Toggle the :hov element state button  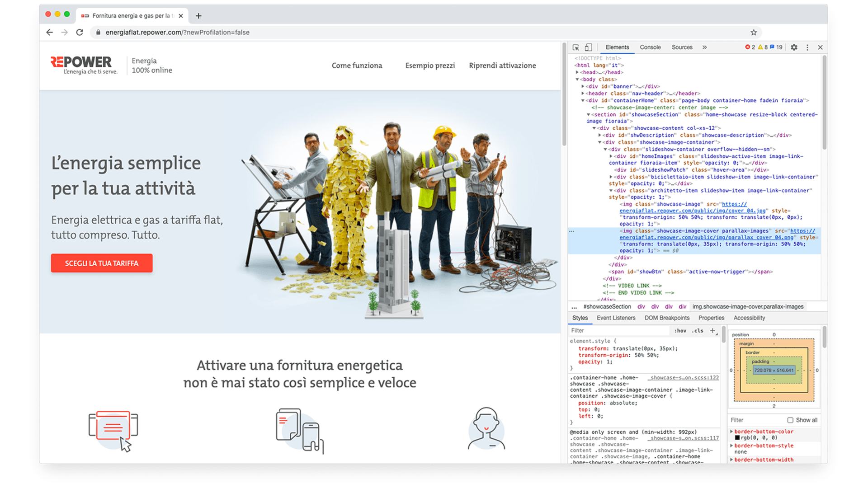pos(680,331)
